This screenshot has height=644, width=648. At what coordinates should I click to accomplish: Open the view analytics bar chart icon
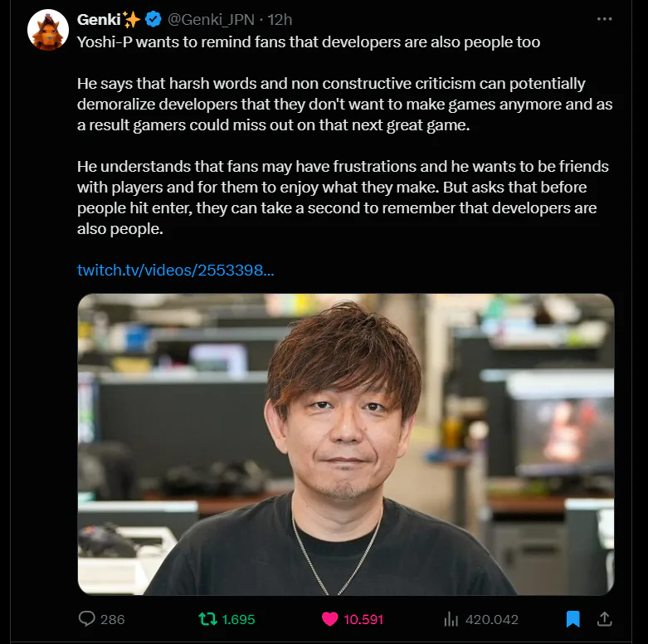pos(451,619)
